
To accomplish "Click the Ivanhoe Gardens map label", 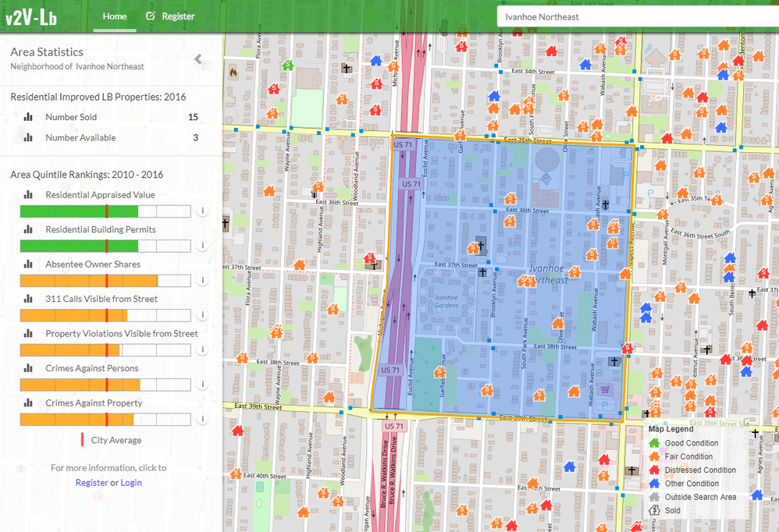I will pos(446,301).
